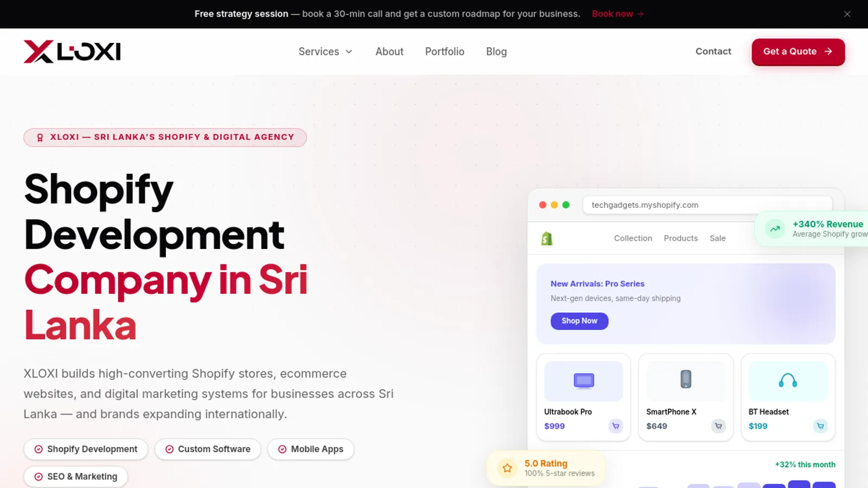Go to the Portfolio page

point(445,52)
